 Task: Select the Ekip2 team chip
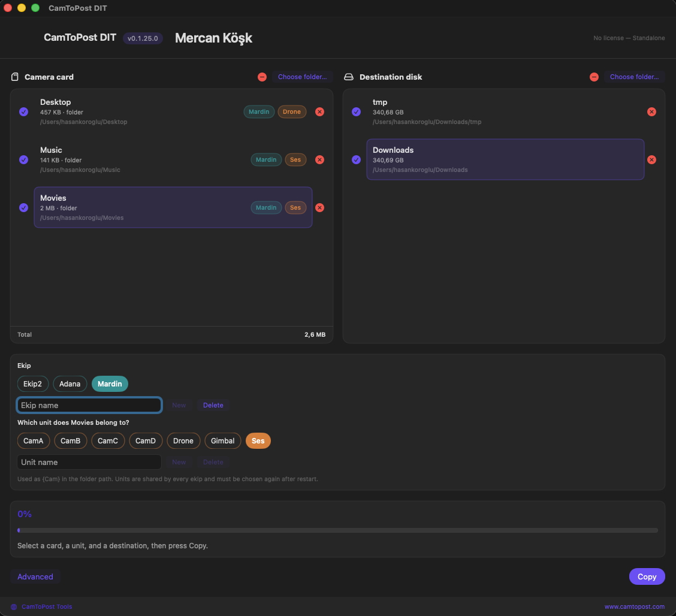[33, 384]
